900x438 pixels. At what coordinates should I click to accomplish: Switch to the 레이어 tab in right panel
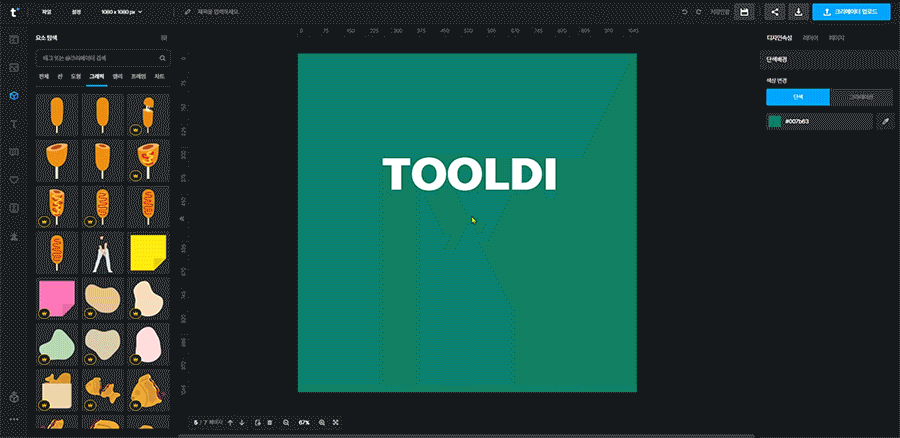(x=810, y=37)
